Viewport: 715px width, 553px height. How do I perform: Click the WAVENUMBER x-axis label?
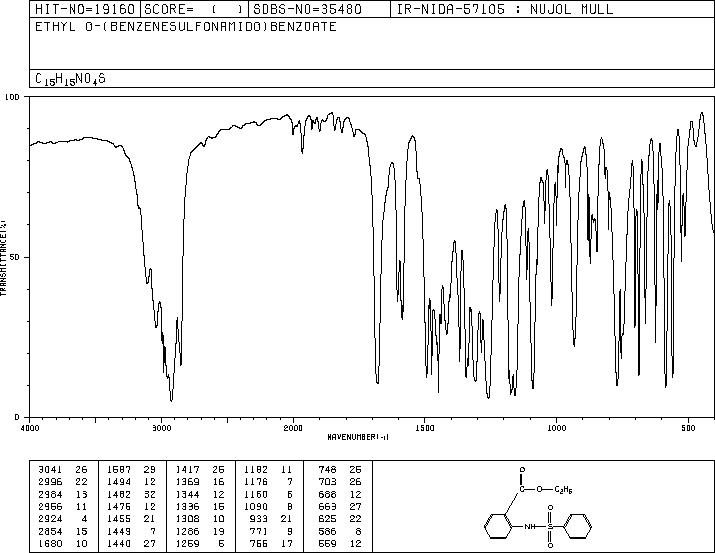[357, 437]
